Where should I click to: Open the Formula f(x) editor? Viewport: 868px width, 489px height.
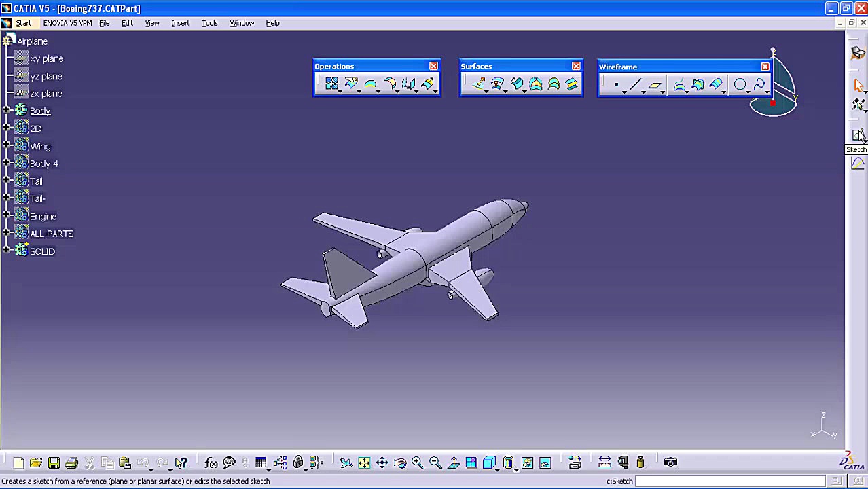pos(211,463)
